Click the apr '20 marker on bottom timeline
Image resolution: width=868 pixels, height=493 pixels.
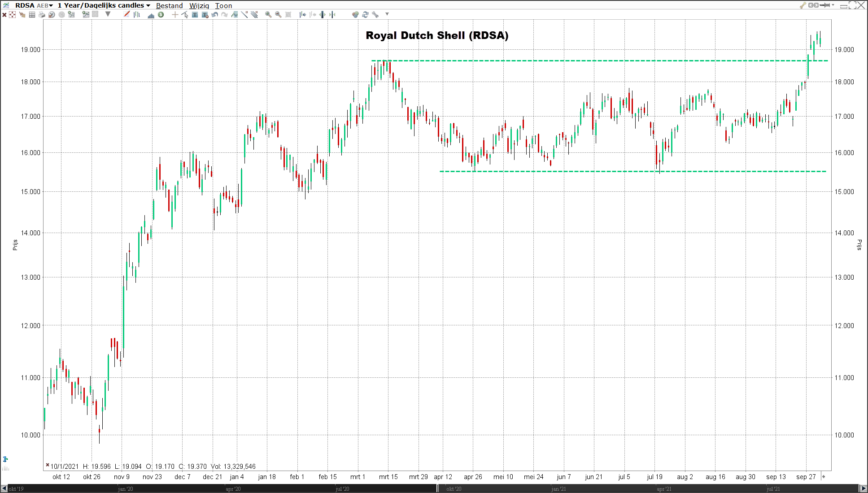pyautogui.click(x=233, y=489)
